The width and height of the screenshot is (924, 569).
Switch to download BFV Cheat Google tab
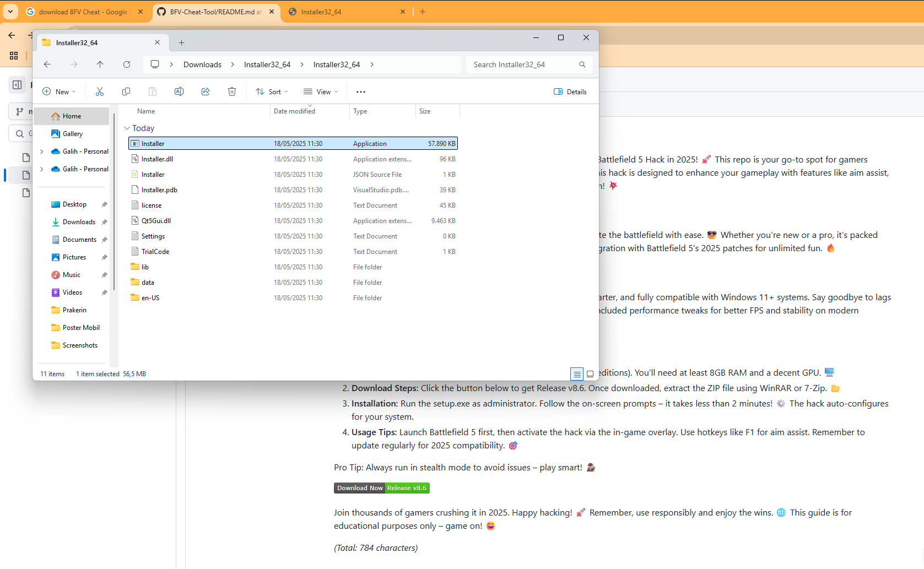85,12
